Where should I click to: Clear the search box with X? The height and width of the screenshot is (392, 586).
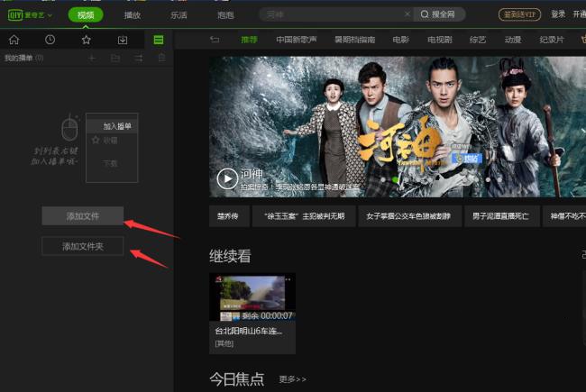(407, 14)
